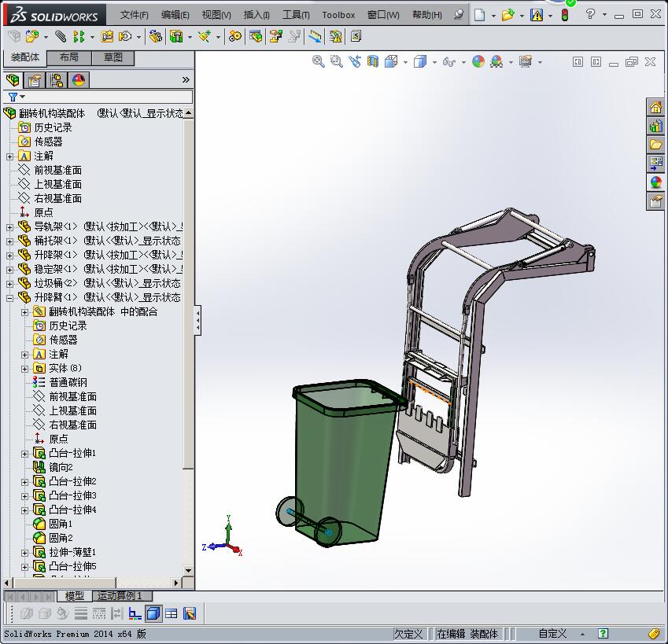Click the New Document icon
The height and width of the screenshot is (644, 668).
click(480, 15)
